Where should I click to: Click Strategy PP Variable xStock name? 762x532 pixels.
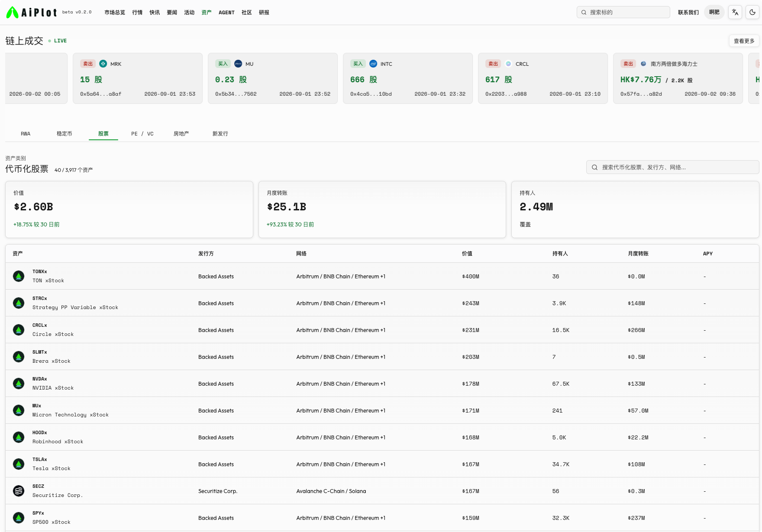pos(75,307)
